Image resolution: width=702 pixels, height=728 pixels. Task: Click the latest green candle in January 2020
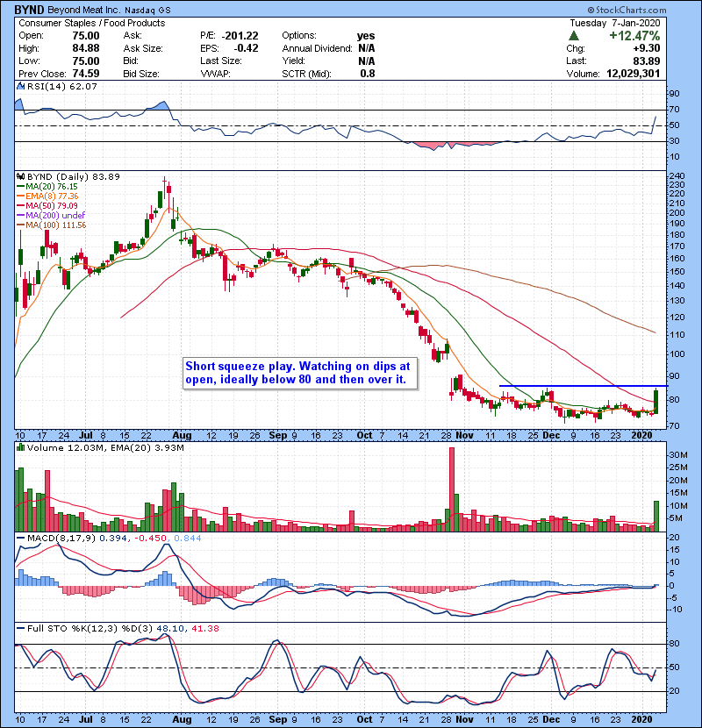coord(656,402)
